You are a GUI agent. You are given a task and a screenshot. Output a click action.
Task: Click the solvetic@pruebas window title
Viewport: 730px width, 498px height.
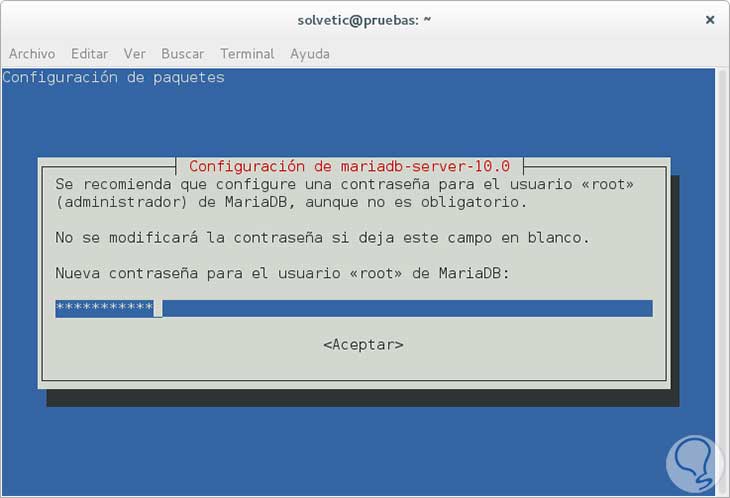click(x=365, y=20)
